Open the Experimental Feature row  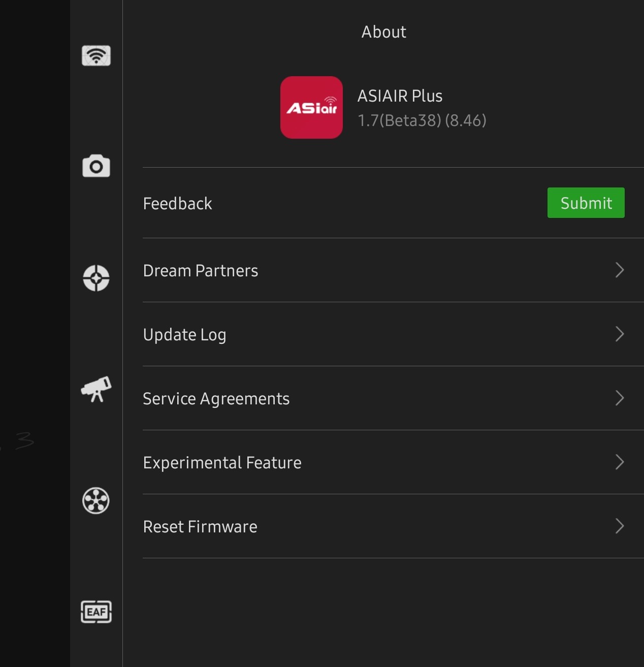(393, 462)
